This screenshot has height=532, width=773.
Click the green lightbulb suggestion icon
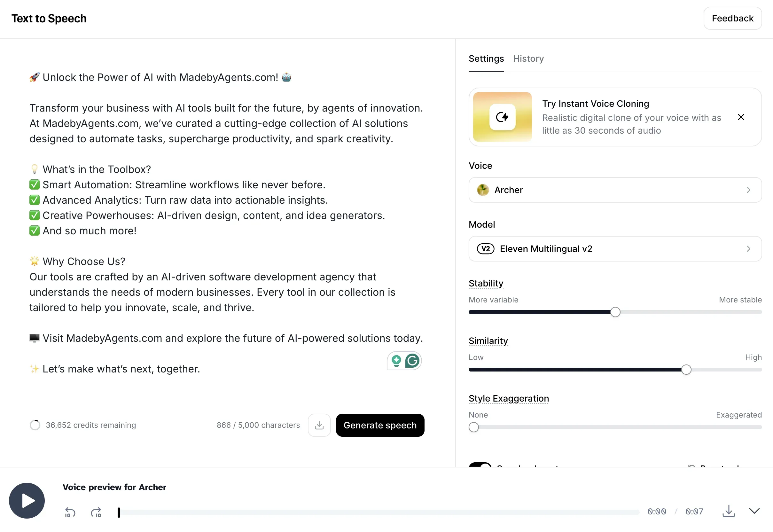(x=396, y=361)
